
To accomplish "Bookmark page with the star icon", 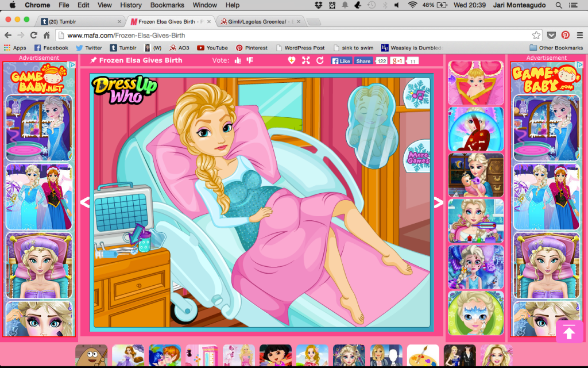I will (536, 35).
